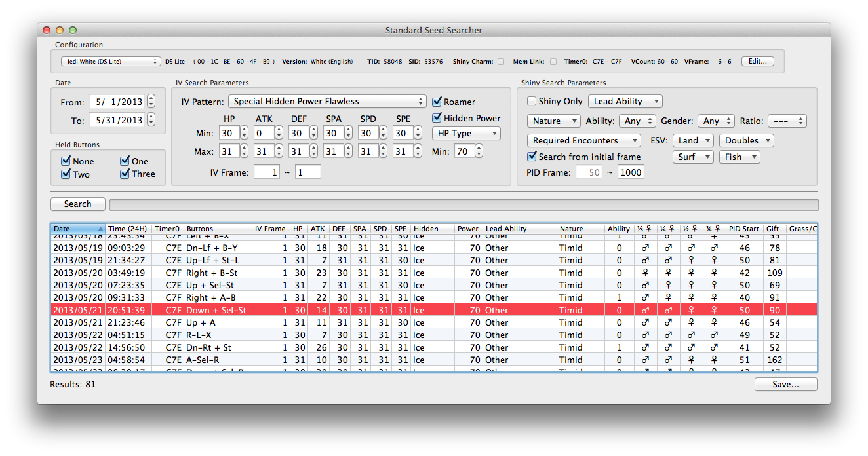Click the From date stepper
The height and width of the screenshot is (456, 868).
[x=151, y=102]
